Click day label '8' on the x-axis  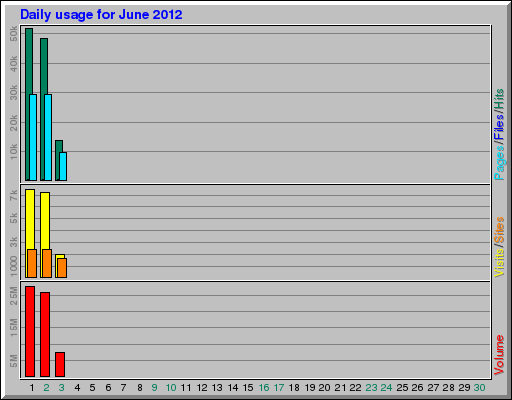coord(140,388)
